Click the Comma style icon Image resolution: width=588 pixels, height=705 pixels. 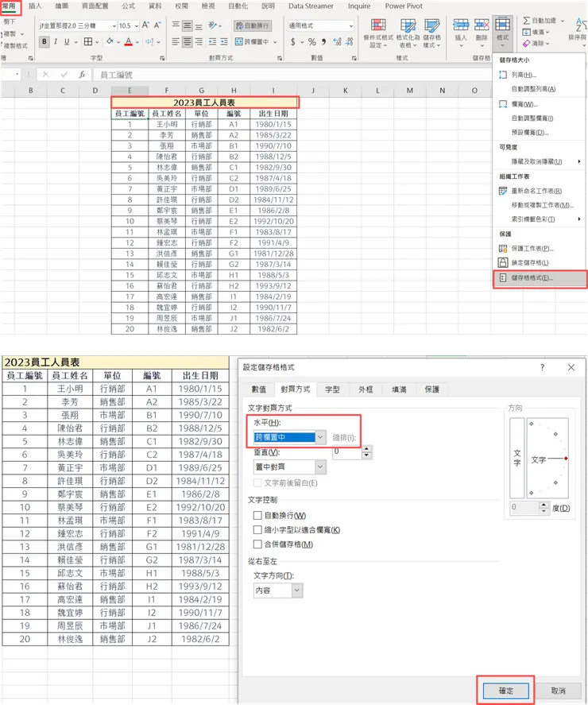(323, 42)
